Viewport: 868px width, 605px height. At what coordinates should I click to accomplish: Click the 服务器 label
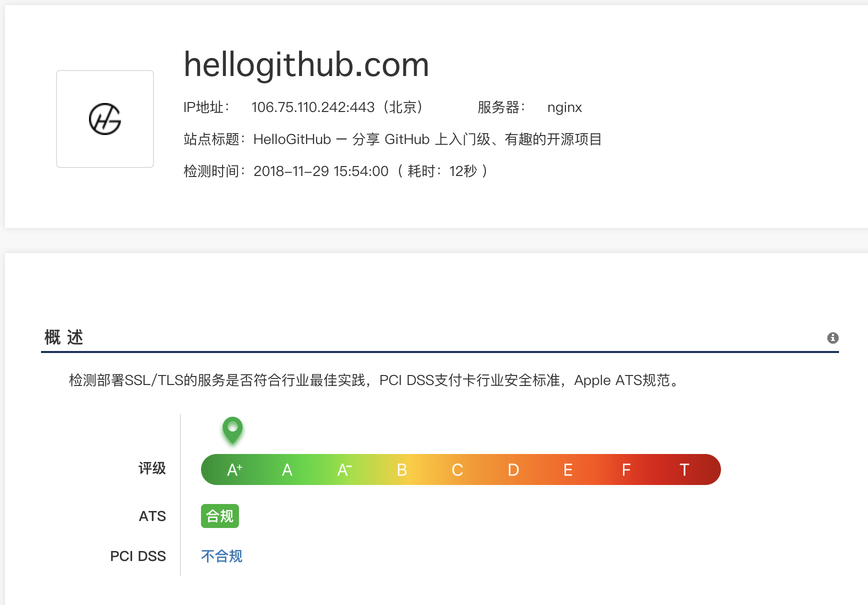pyautogui.click(x=501, y=107)
